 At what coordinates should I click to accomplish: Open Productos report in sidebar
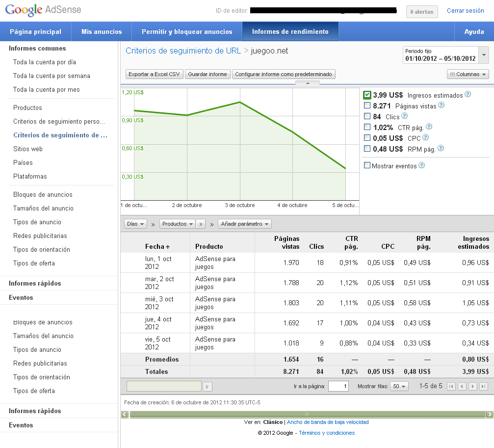click(x=28, y=108)
